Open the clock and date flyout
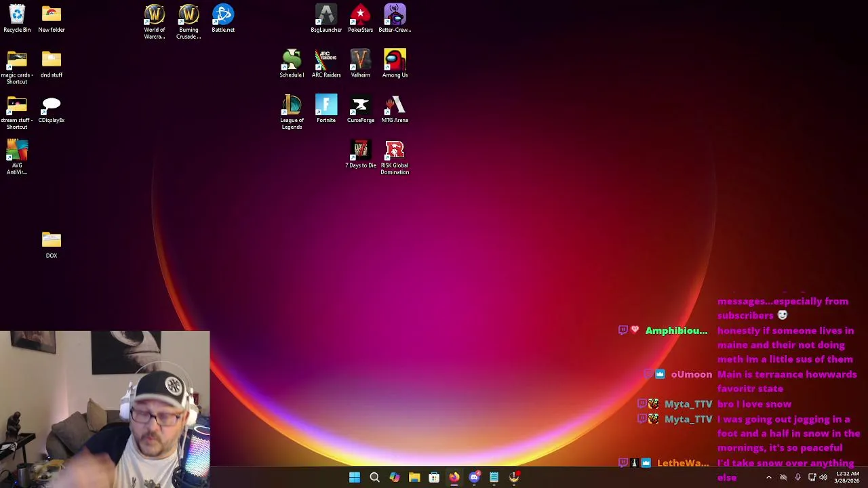This screenshot has width=868, height=488. click(x=847, y=477)
